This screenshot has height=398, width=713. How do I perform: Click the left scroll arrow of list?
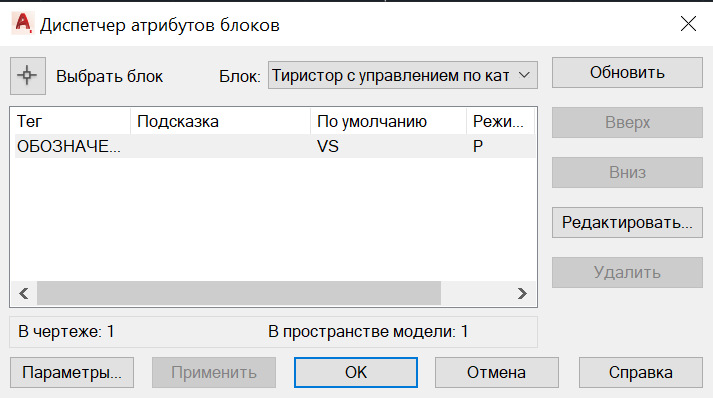tap(24, 293)
